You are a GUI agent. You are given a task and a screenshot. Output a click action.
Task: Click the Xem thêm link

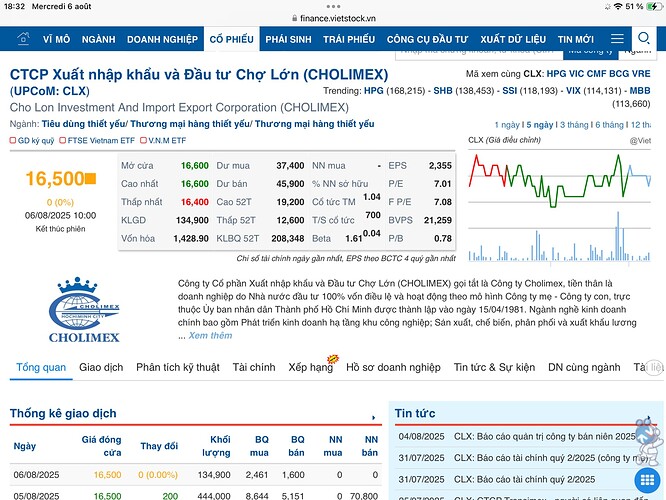tap(210, 336)
